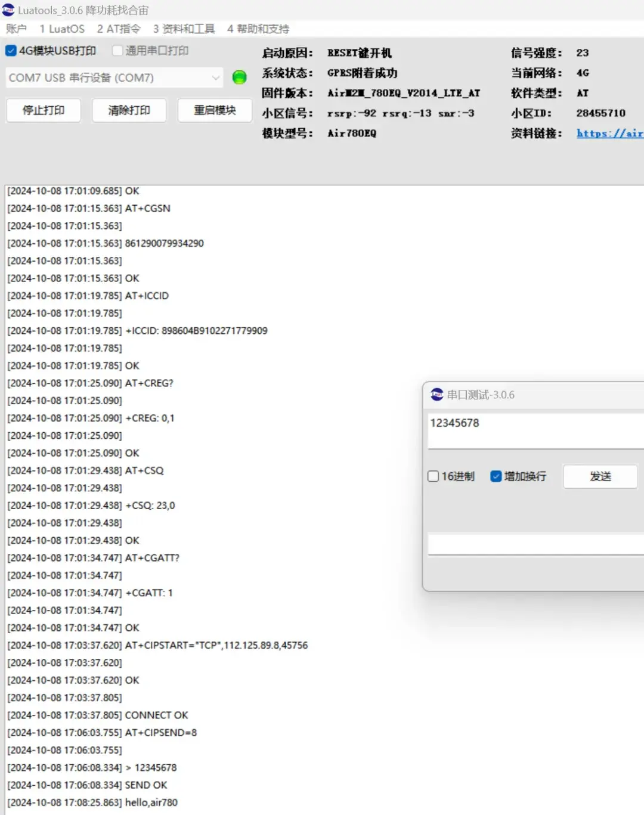Viewport: 644px width, 815px height.
Task: Click the log line AT+CGSN
Action: [x=148, y=208]
